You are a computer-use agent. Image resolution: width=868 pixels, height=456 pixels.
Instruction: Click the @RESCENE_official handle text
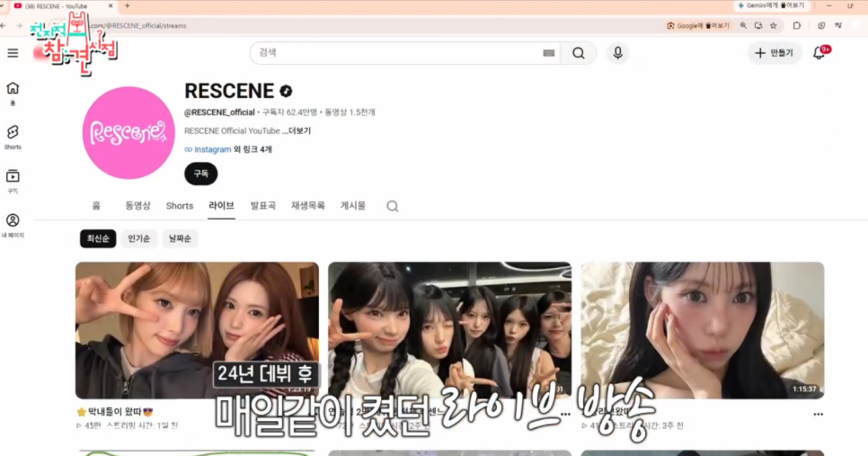coord(219,112)
